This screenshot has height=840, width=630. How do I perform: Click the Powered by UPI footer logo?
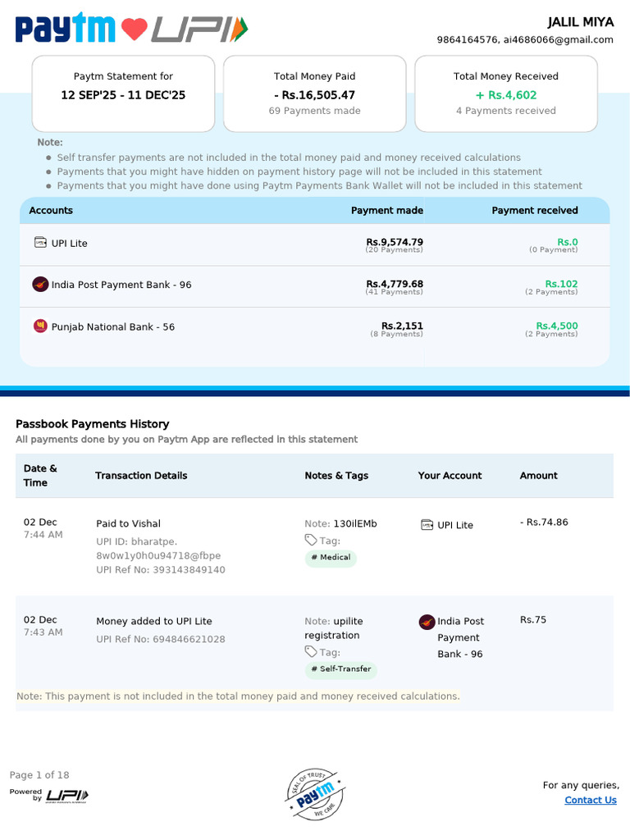(x=50, y=795)
